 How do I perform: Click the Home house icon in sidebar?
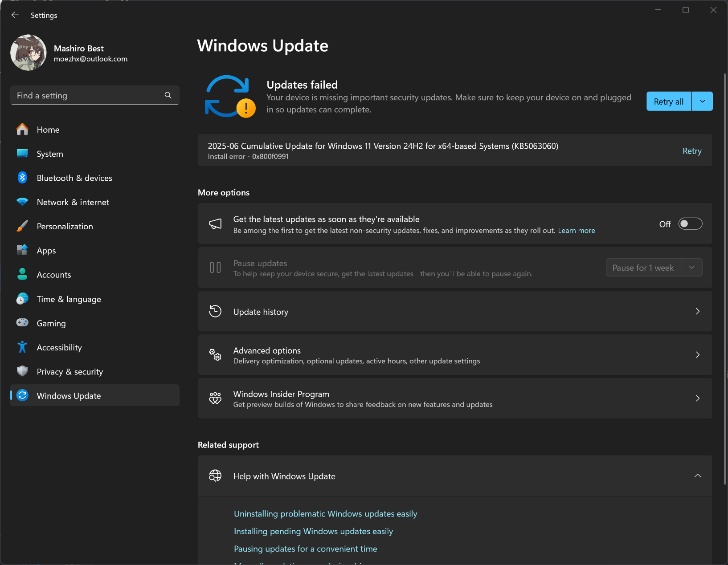click(22, 130)
